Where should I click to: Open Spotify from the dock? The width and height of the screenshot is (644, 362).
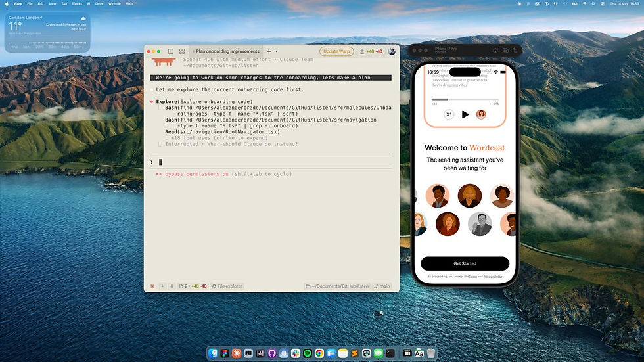pos(308,353)
